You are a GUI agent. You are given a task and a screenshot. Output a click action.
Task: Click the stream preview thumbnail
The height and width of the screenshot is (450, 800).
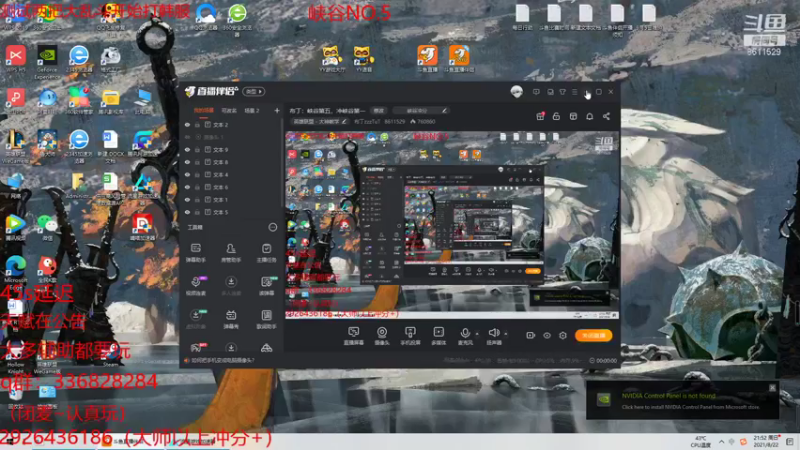[x=452, y=225]
